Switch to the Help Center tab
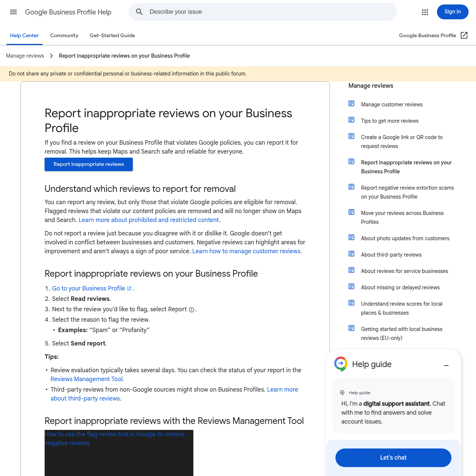 24,35
